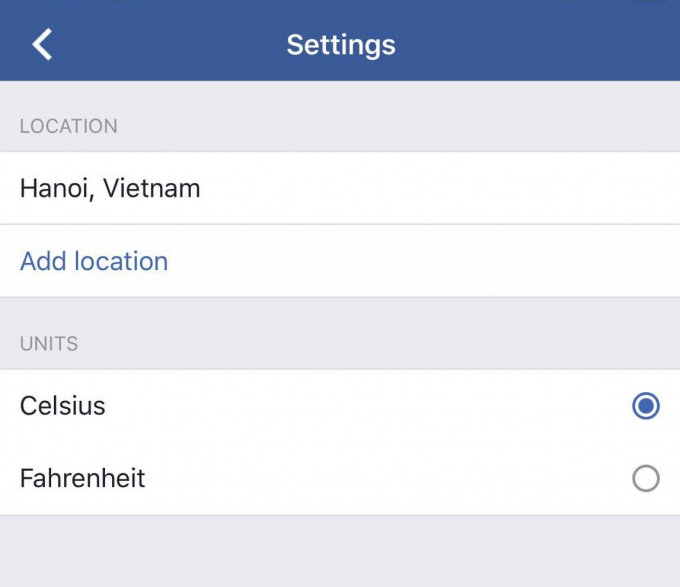This screenshot has height=587, width=680.
Task: Click the filled blue dot beside Celsius
Action: [646, 406]
